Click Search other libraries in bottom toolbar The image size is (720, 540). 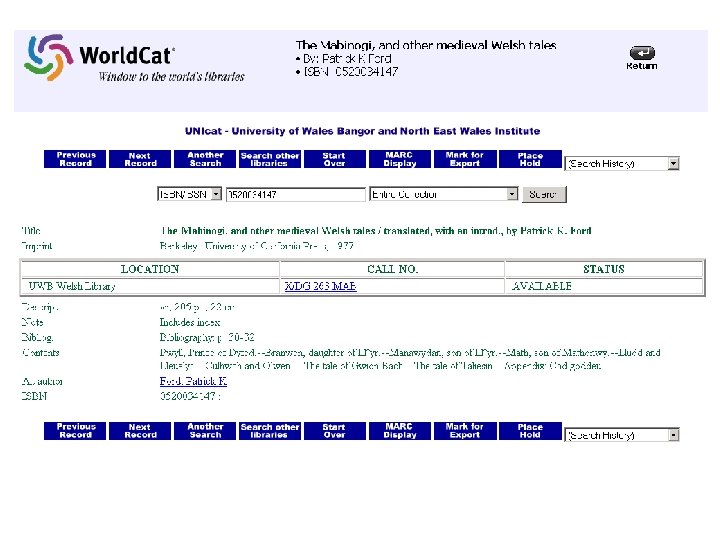coord(270,431)
